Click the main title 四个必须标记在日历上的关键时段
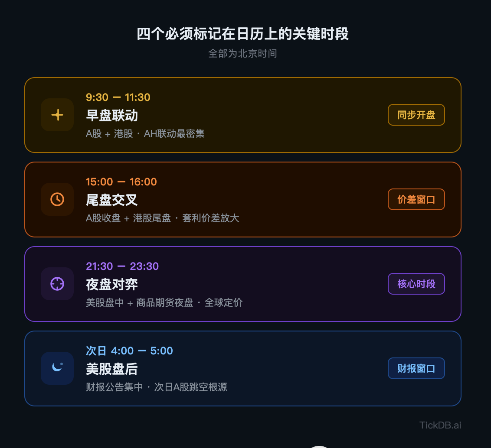491x448 pixels. [243, 34]
